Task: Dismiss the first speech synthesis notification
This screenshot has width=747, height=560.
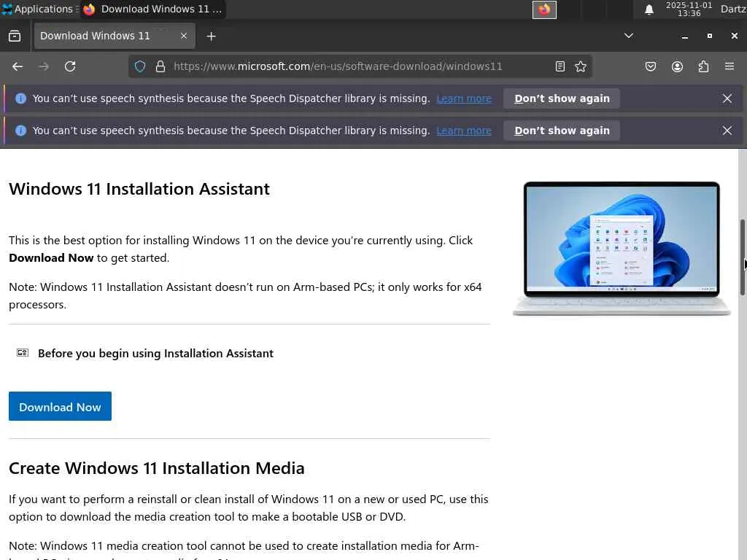Action: pos(727,98)
